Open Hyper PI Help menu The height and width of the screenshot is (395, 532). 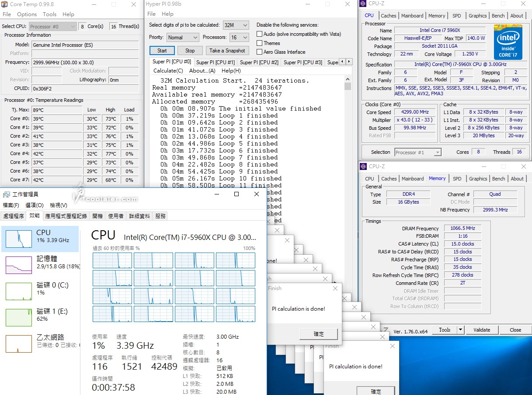coord(167,14)
